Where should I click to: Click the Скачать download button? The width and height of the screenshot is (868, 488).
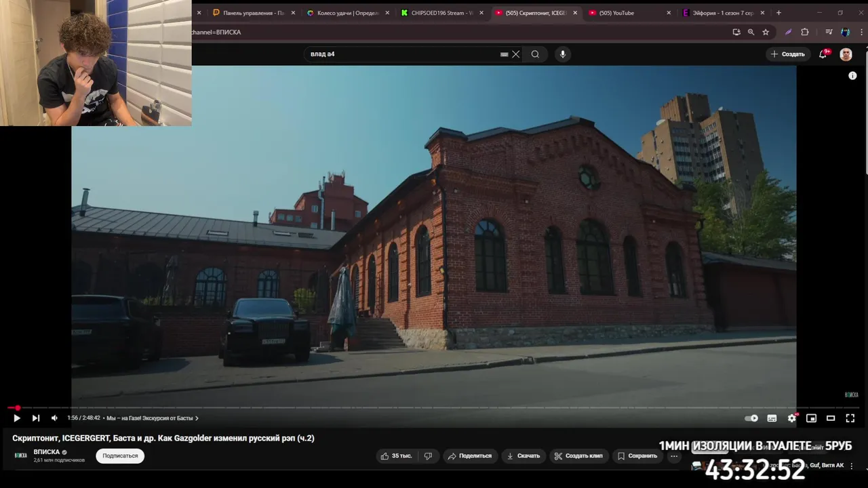[x=524, y=456]
